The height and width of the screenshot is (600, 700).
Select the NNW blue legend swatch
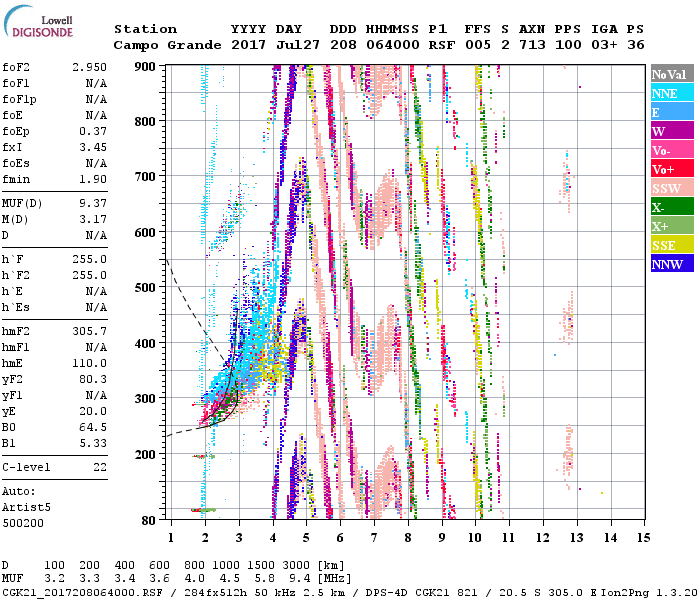point(672,263)
